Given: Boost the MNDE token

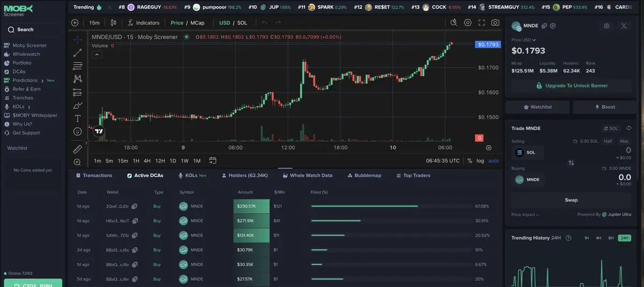Looking at the screenshot, I should (604, 107).
